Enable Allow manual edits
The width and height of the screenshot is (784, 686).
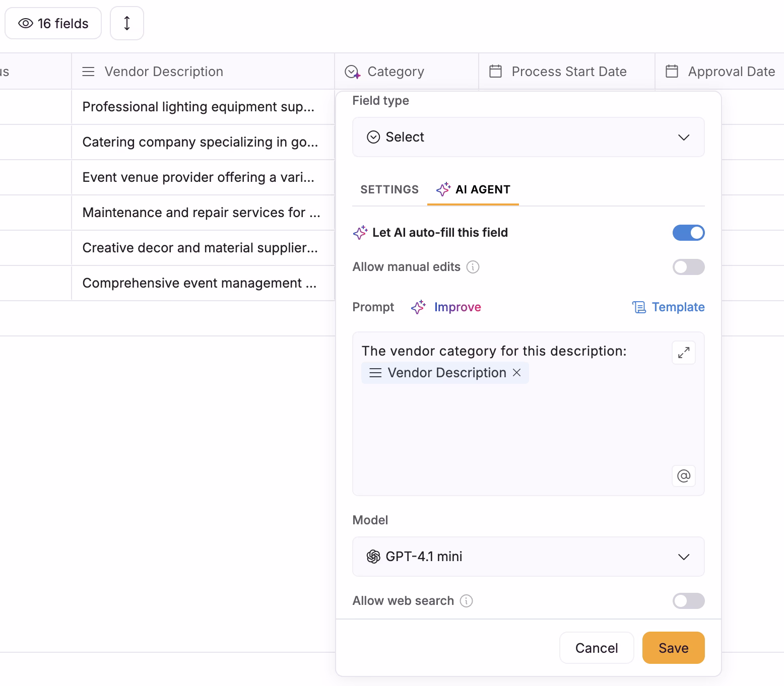click(x=689, y=267)
